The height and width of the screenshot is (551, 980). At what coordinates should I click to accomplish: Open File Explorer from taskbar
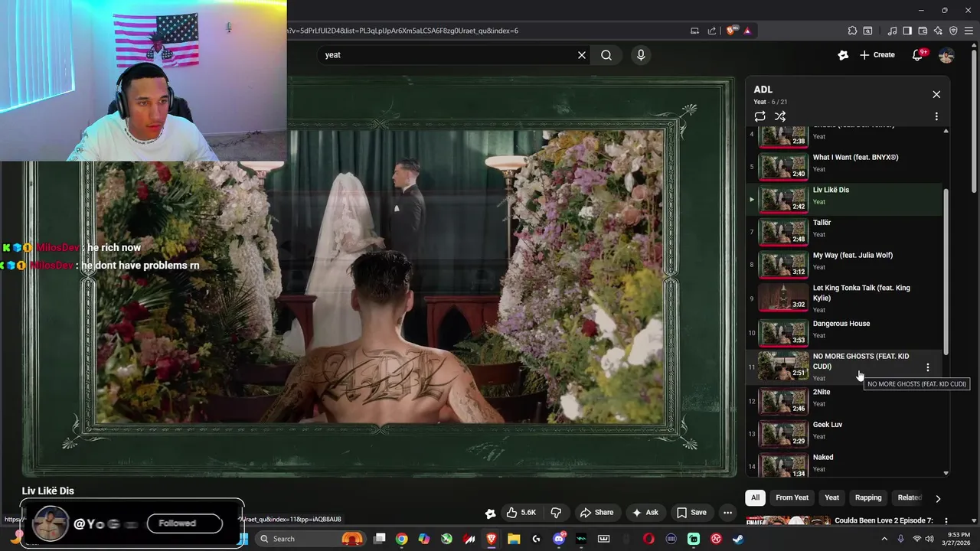[514, 539]
